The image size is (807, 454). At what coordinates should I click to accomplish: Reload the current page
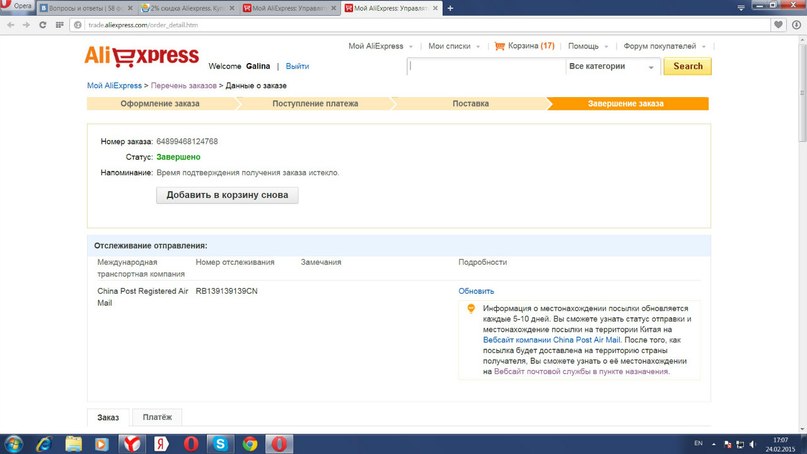point(43,25)
